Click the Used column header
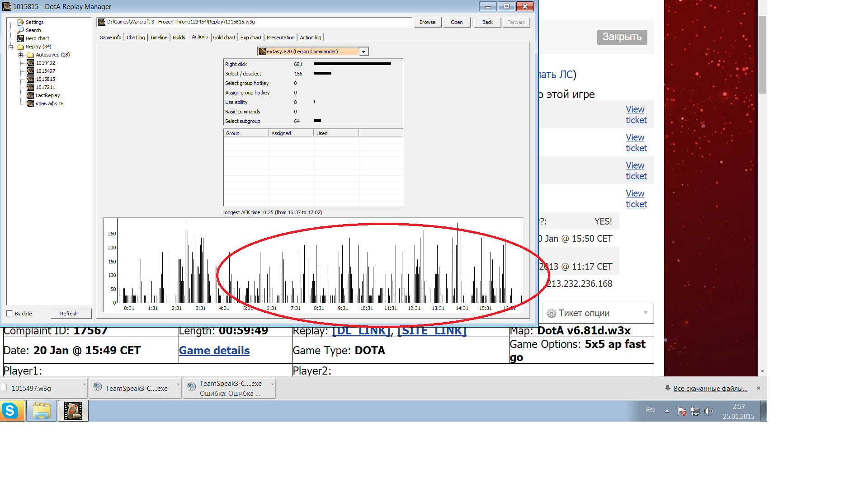 336,133
